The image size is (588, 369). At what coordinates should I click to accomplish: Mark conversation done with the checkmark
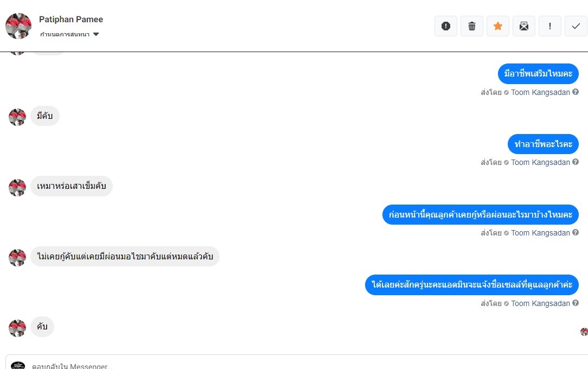click(576, 26)
